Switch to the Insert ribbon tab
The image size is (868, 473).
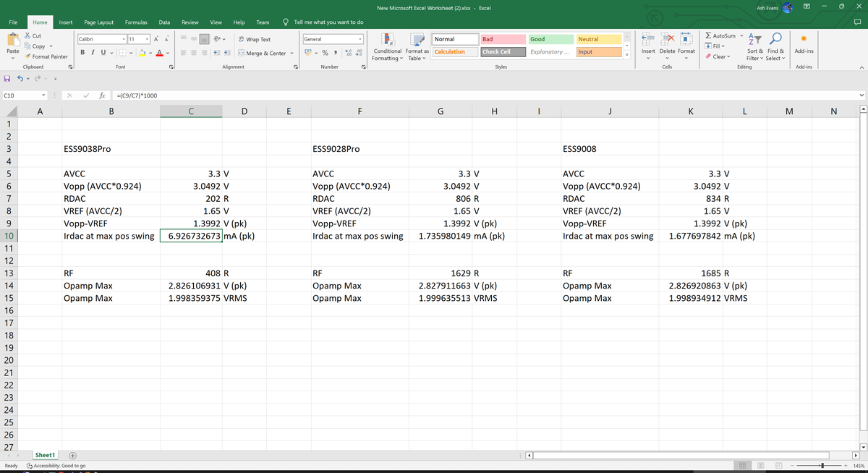pos(65,22)
